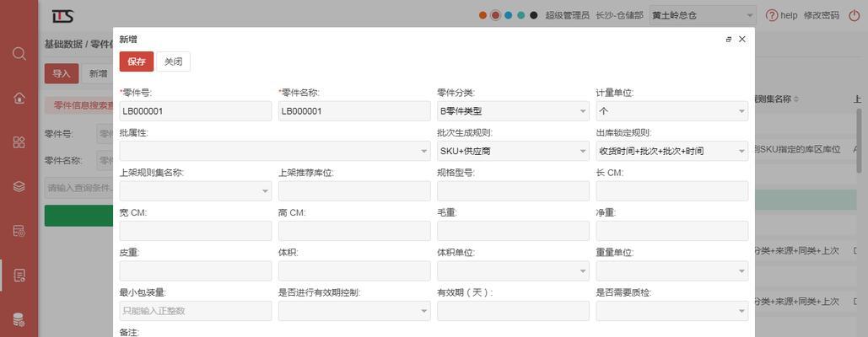
Task: Click the database coin icon at sidebar bottom
Action: click(19, 319)
